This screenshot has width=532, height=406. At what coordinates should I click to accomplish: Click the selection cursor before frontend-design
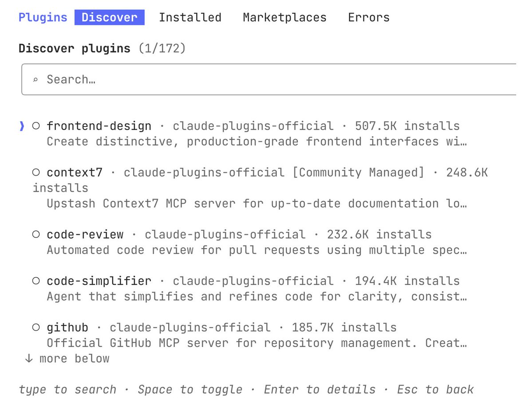coord(22,126)
